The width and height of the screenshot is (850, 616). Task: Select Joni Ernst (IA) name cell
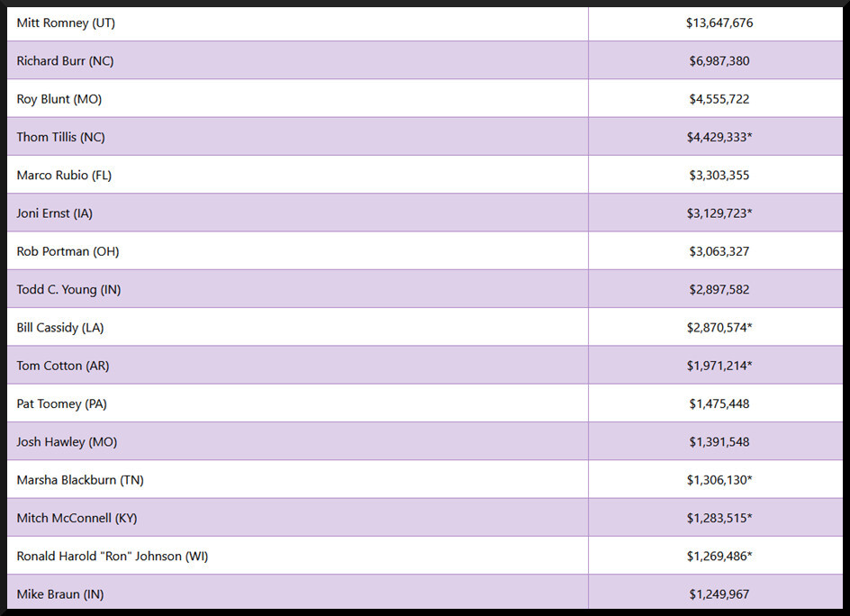[54, 213]
